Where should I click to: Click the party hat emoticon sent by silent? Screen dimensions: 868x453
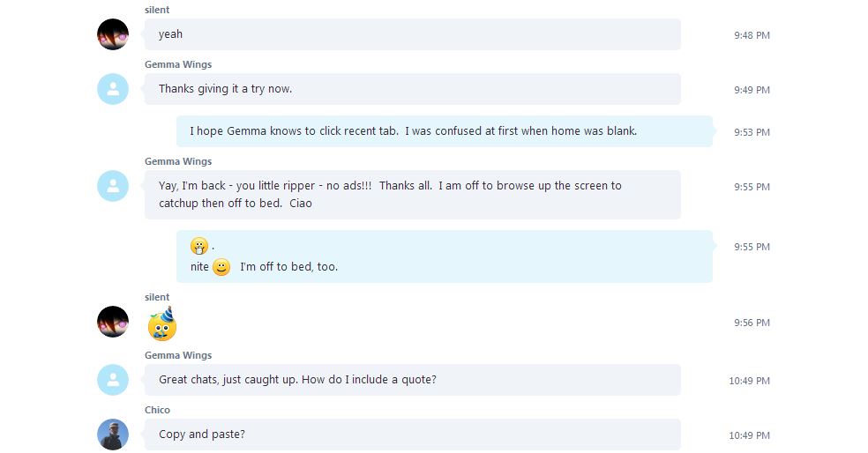pos(162,324)
